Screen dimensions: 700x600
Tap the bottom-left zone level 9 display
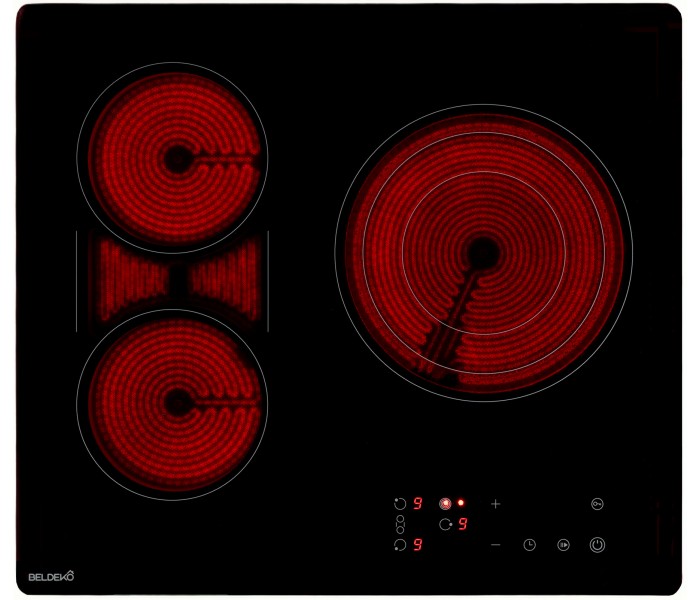pyautogui.click(x=417, y=545)
